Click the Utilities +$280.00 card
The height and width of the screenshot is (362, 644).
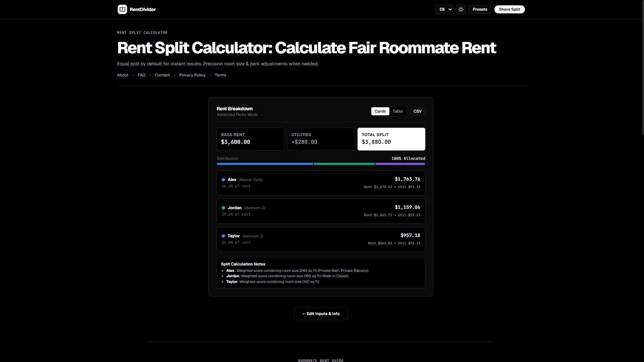pyautogui.click(x=321, y=139)
